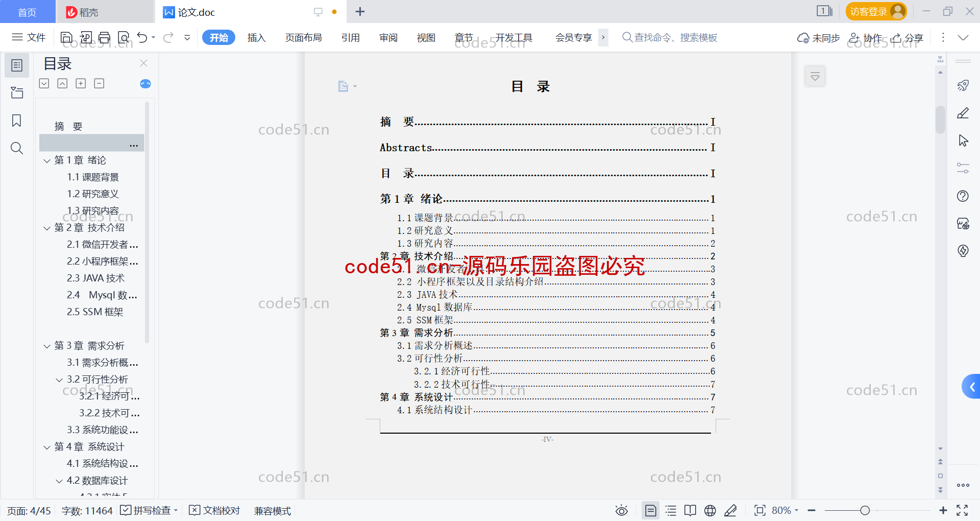Open the chapter navigation sidebar icon
This screenshot has width=980, height=521.
pos(17,92)
